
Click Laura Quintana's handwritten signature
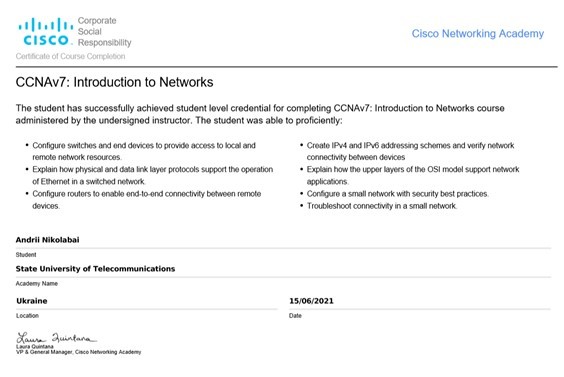click(x=56, y=338)
